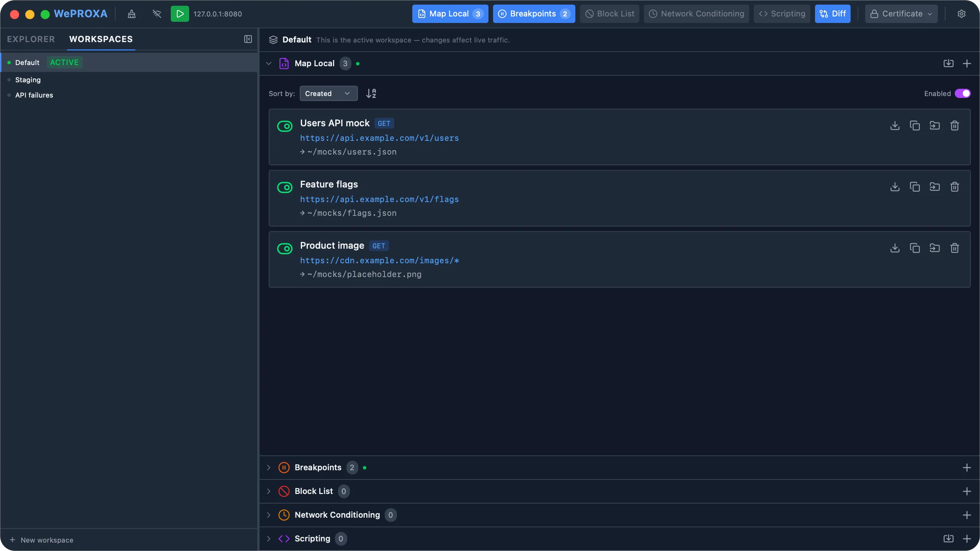Expand the Breakpoints section chevron
The height and width of the screenshot is (551, 980).
269,468
